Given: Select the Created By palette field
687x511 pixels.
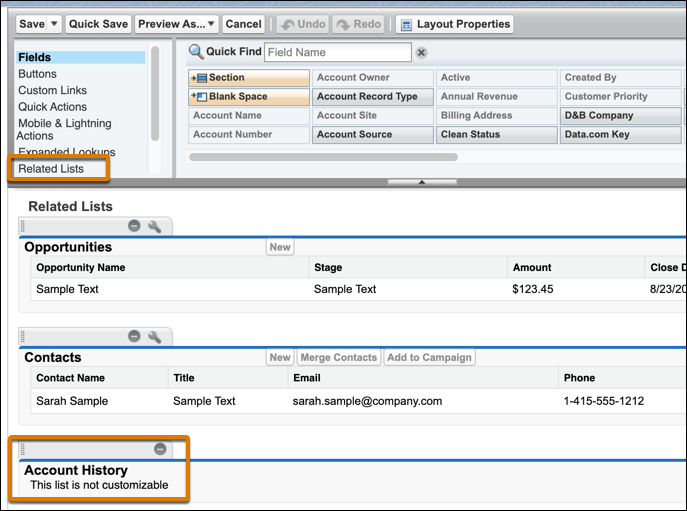Looking at the screenshot, I should [620, 78].
